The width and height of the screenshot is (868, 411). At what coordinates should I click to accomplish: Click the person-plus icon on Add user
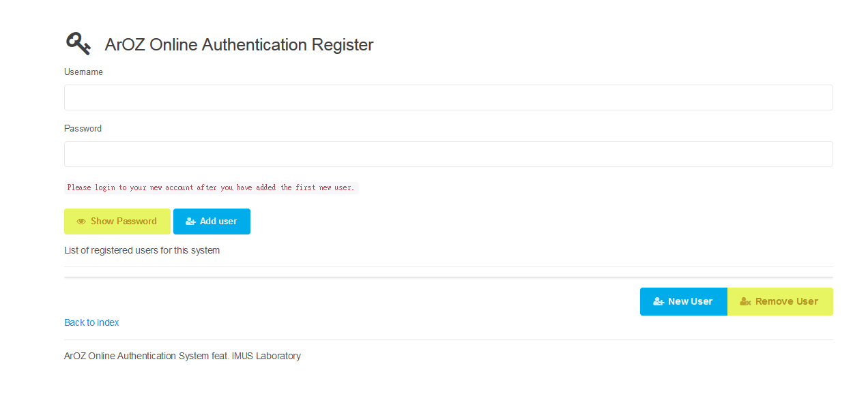pos(190,222)
